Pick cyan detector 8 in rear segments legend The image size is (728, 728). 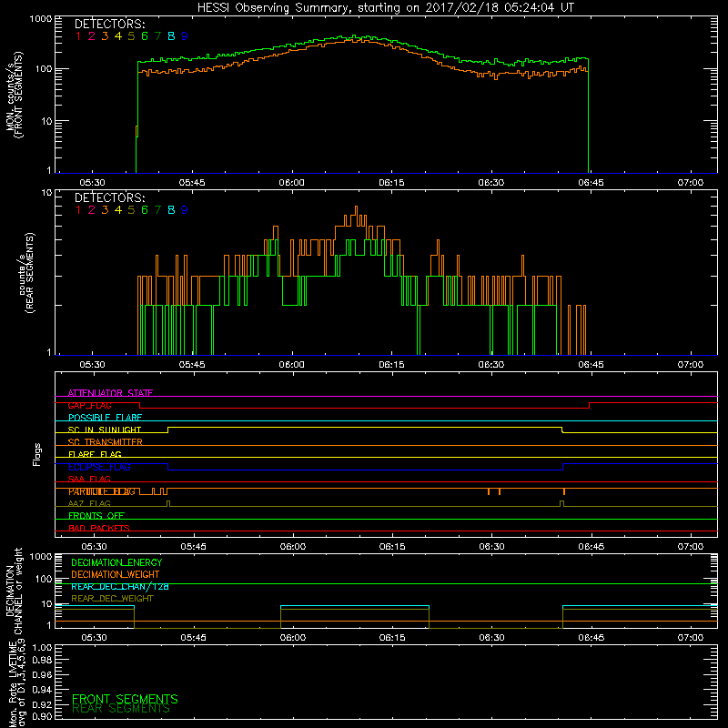click(171, 210)
